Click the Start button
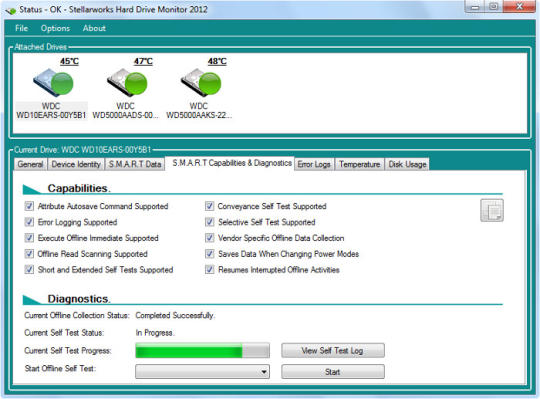 click(x=333, y=372)
